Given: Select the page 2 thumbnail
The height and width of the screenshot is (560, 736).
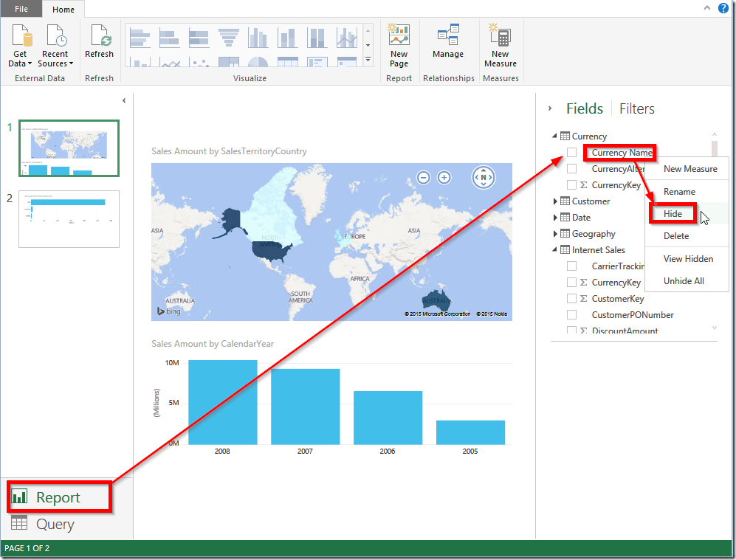Looking at the screenshot, I should tap(69, 218).
